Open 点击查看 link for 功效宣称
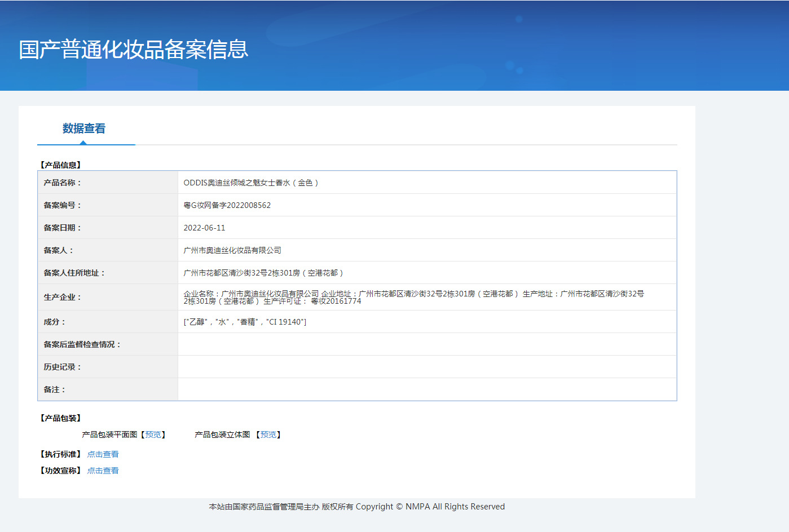Image resolution: width=789 pixels, height=532 pixels. [103, 471]
